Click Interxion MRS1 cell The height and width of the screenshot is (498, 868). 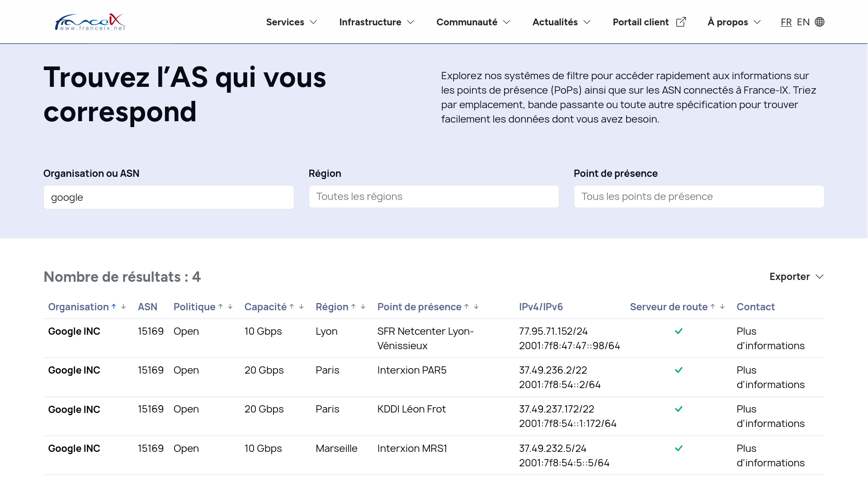coord(412,448)
